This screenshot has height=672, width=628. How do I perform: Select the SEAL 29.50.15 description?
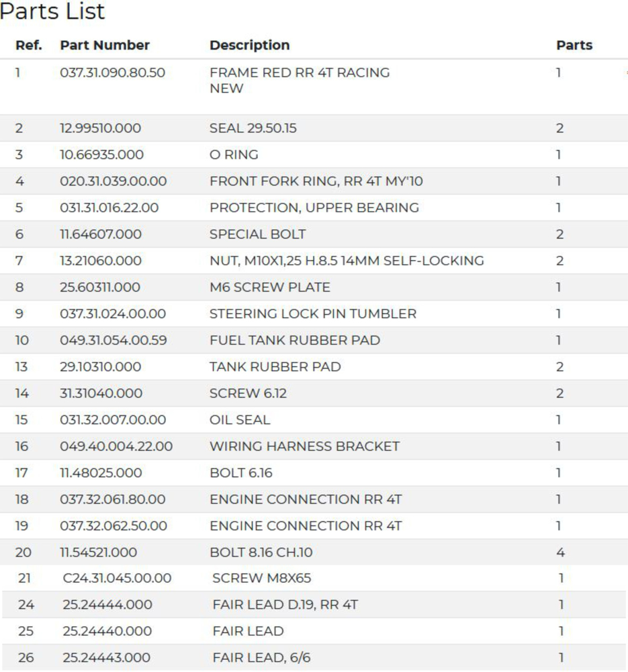[x=253, y=128]
